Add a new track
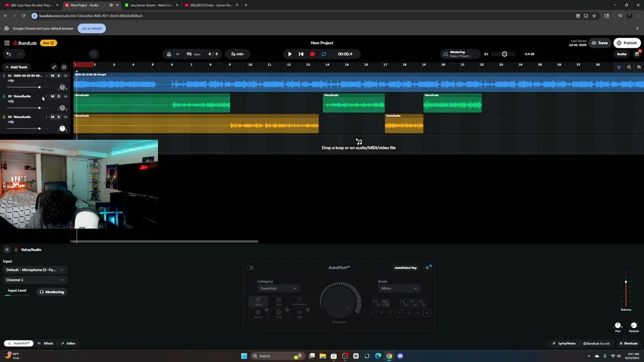Image resolution: width=644 pixels, height=362 pixels. 16,67
